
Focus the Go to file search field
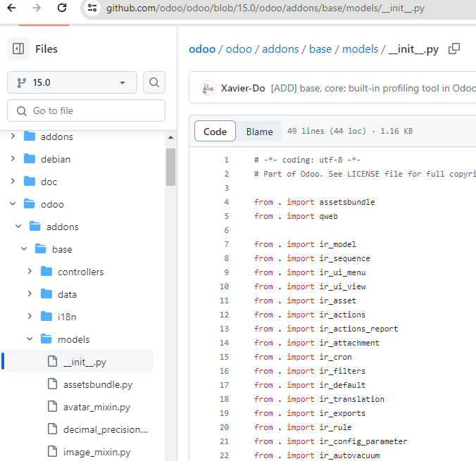click(86, 110)
